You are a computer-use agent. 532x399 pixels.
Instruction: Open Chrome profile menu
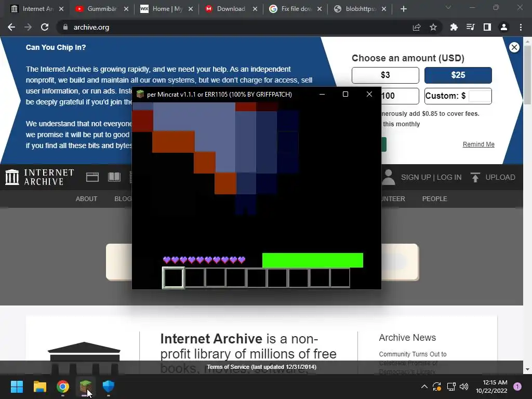click(504, 27)
